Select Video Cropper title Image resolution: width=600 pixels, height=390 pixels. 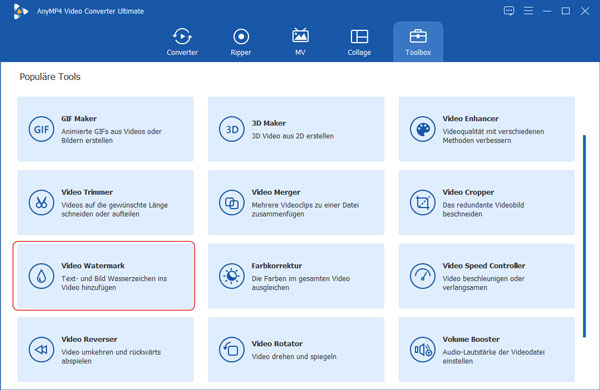pos(468,192)
